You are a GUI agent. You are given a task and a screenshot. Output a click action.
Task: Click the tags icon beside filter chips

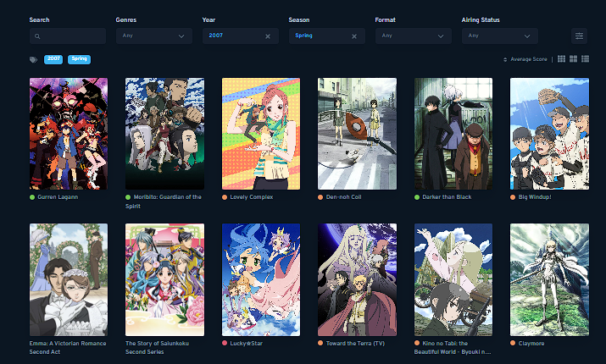(x=34, y=59)
